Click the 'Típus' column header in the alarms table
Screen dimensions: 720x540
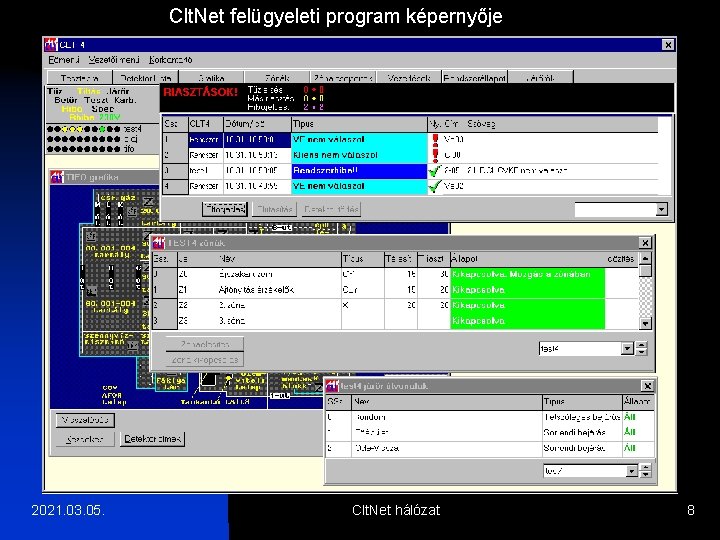pyautogui.click(x=359, y=124)
